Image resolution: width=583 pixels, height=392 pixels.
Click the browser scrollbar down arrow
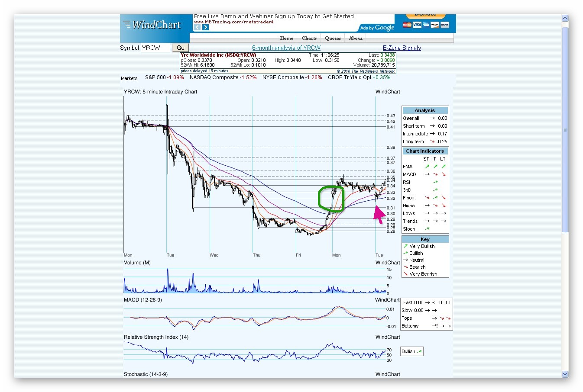564,374
